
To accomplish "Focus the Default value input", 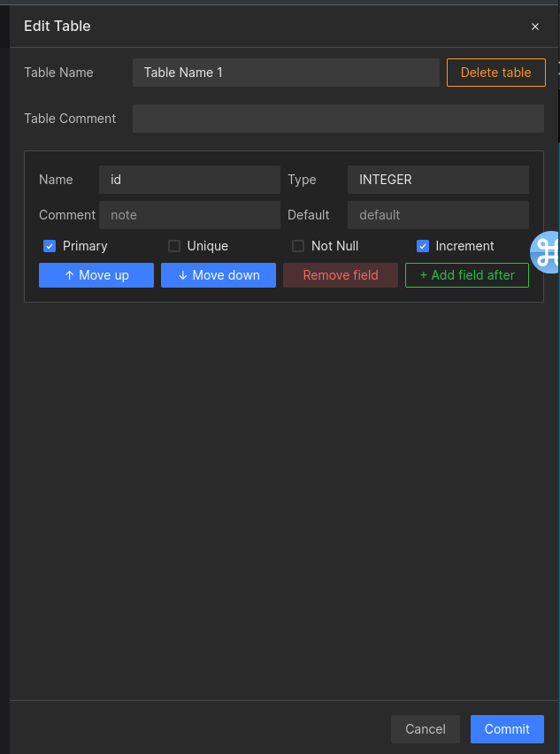I will click(x=438, y=215).
